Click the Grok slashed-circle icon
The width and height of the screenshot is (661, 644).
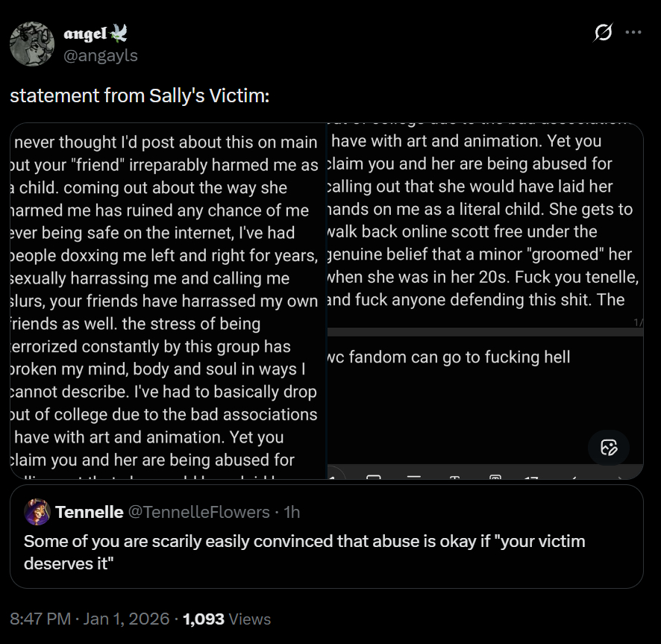(603, 32)
